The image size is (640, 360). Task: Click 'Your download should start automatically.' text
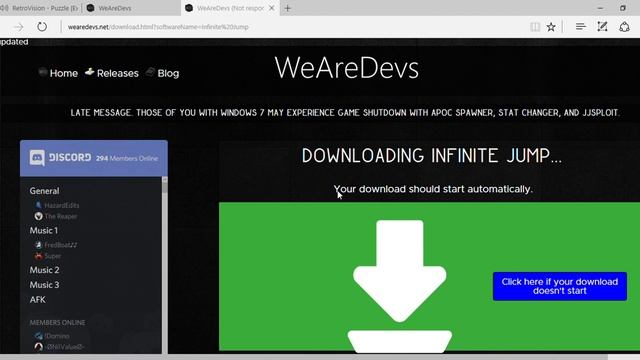coord(433,189)
